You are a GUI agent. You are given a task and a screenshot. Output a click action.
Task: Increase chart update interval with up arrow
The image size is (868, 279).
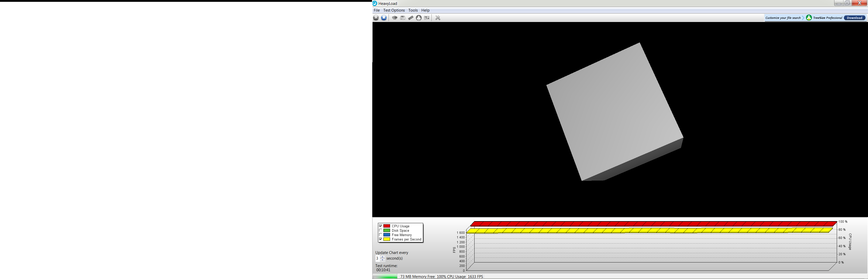[382, 257]
